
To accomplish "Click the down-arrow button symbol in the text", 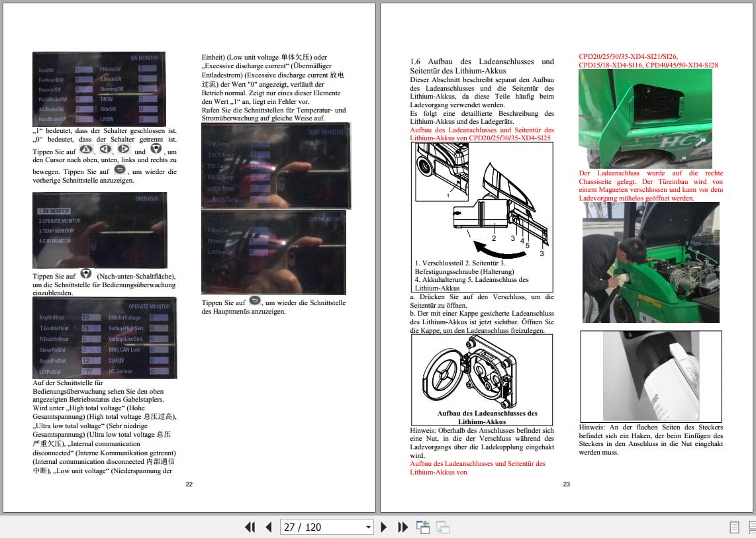I will coord(86,274).
